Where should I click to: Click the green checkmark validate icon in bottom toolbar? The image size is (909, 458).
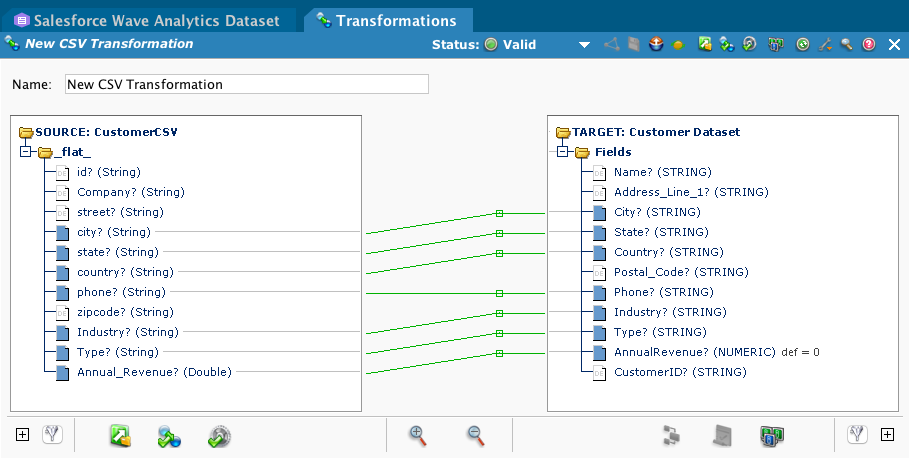coord(220,436)
